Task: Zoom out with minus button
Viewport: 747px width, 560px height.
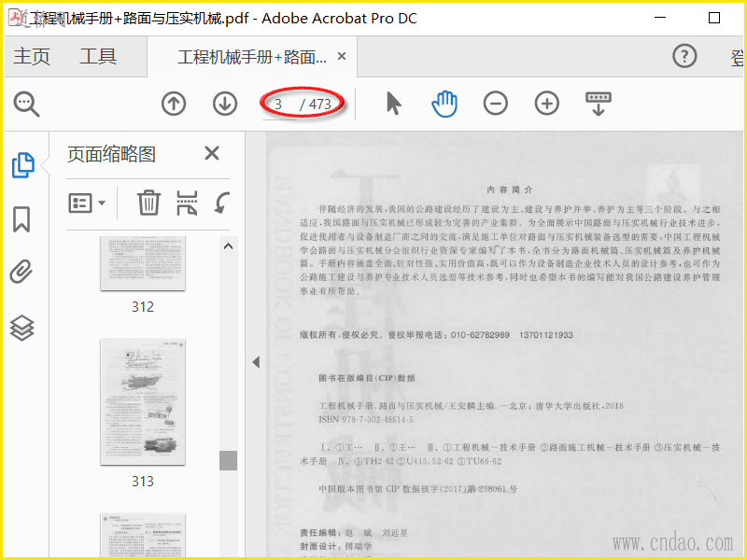Action: pos(496,104)
